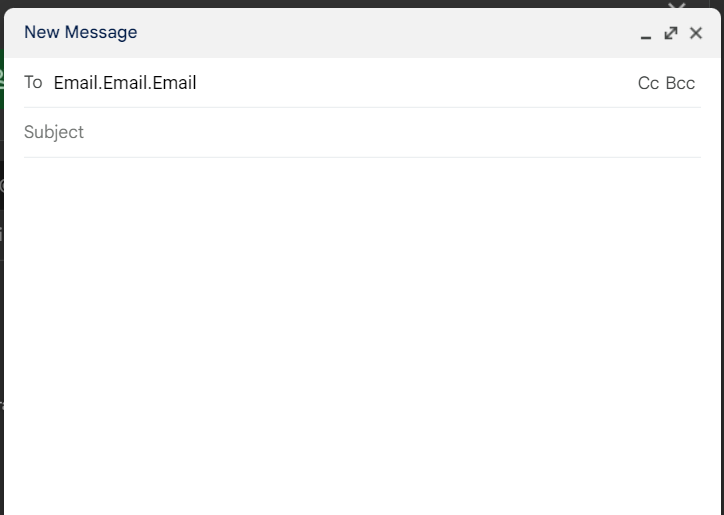Expand compose window to full screen
Viewport: 724px width, 515px height.
click(x=671, y=33)
